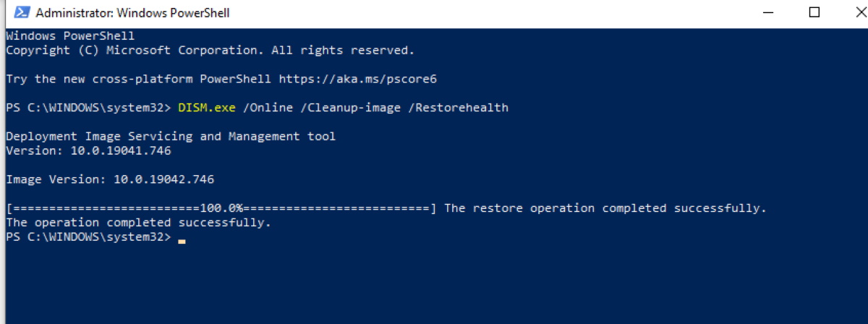Click the 100.0% progress bar indicator

click(x=221, y=208)
